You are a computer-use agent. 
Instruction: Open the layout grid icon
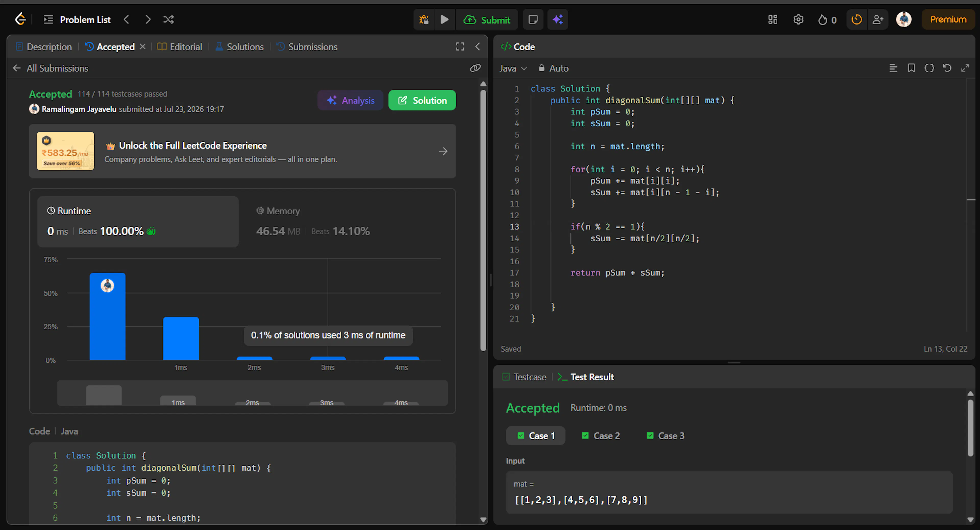pos(772,19)
